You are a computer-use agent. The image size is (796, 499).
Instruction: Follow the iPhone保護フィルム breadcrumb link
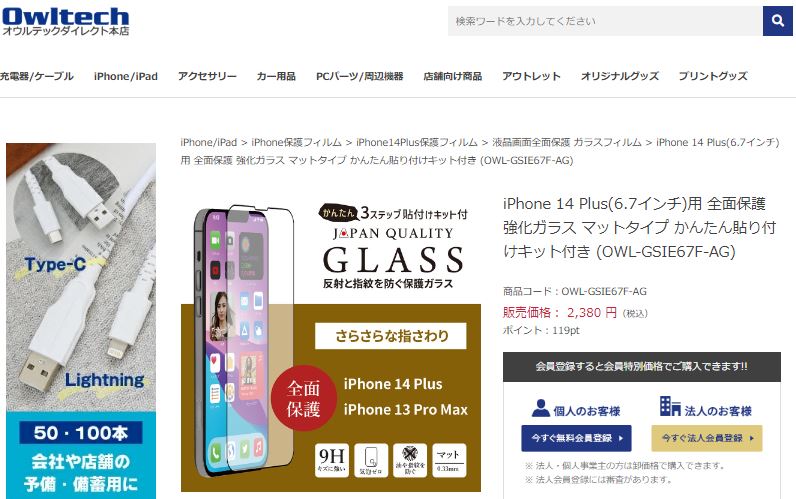click(296, 142)
